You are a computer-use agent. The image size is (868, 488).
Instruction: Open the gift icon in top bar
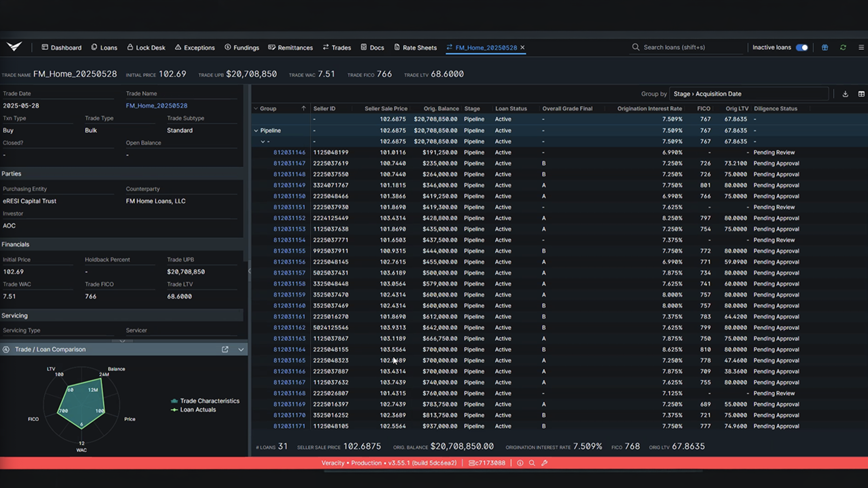(x=825, y=47)
